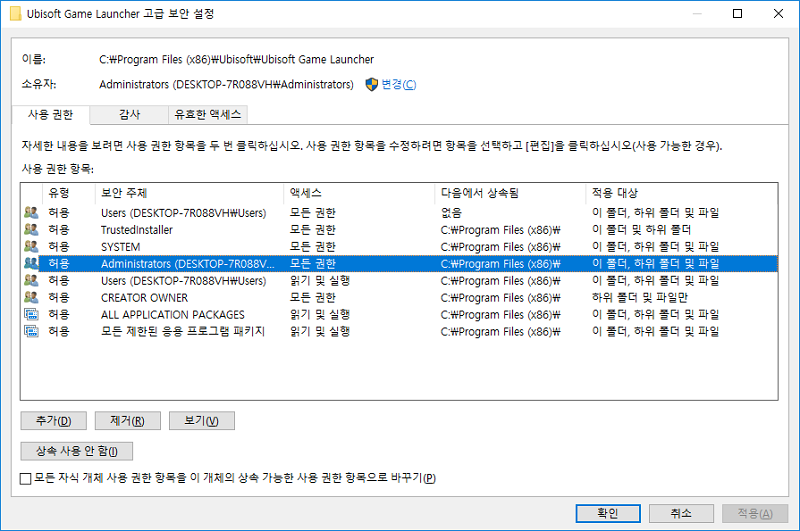
Task: Cancel with the 취소 button
Action: click(681, 513)
